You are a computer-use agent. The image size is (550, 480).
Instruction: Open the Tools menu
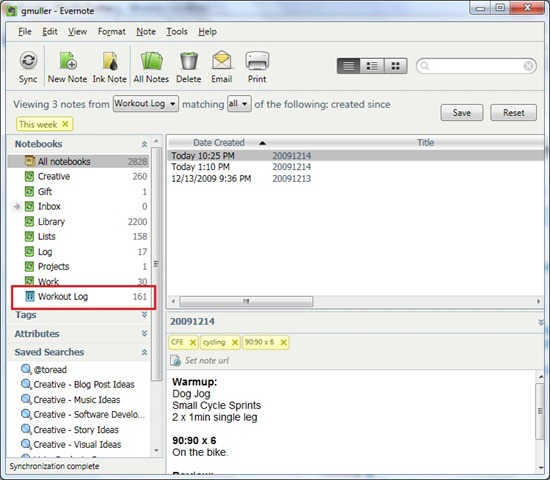(x=177, y=32)
